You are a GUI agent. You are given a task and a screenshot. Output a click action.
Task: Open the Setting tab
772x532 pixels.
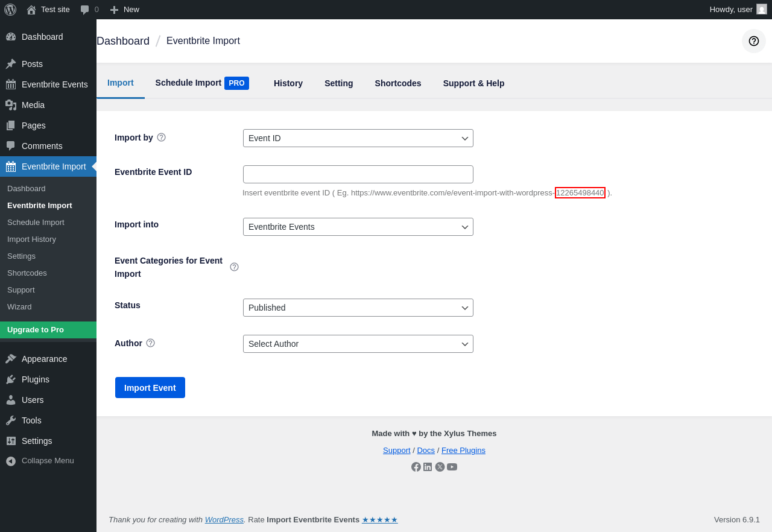tap(339, 83)
